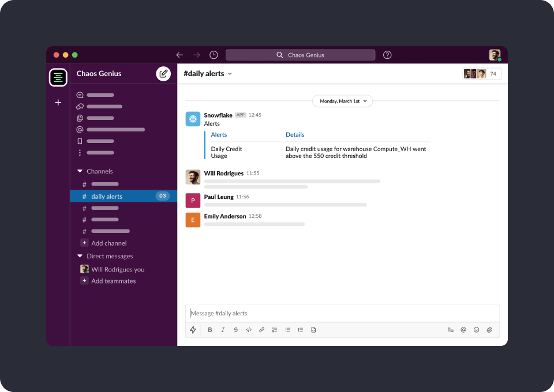This screenshot has width=554, height=392.
Task: Insert an emoji in the composer
Action: point(476,329)
